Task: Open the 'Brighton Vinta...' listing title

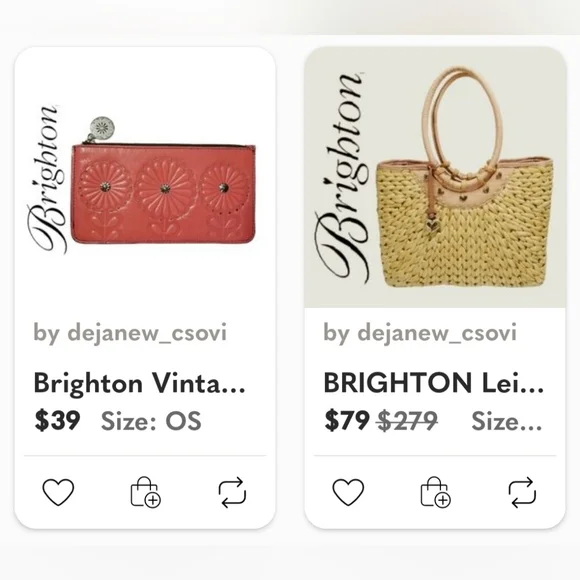Action: coord(139,383)
